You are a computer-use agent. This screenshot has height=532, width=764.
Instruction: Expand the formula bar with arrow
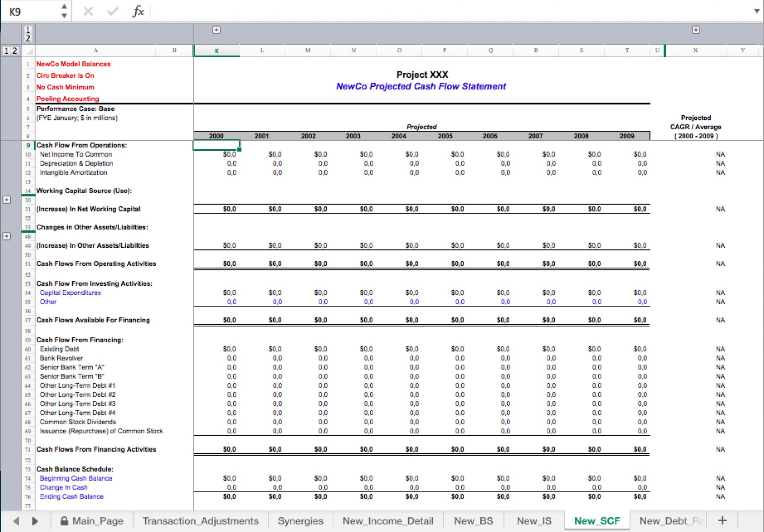(756, 11)
